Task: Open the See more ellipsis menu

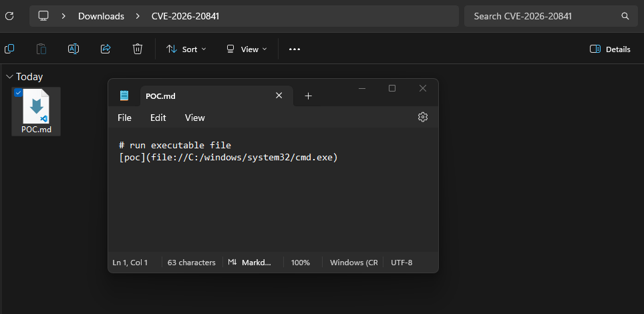Action: pos(295,49)
